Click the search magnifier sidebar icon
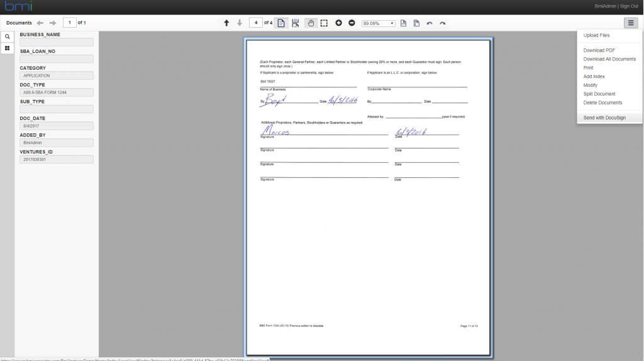644x361 pixels. 8,36
